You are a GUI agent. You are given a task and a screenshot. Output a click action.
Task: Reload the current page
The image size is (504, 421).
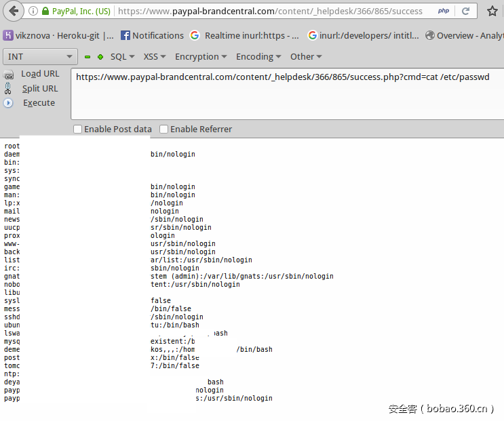tap(465, 12)
